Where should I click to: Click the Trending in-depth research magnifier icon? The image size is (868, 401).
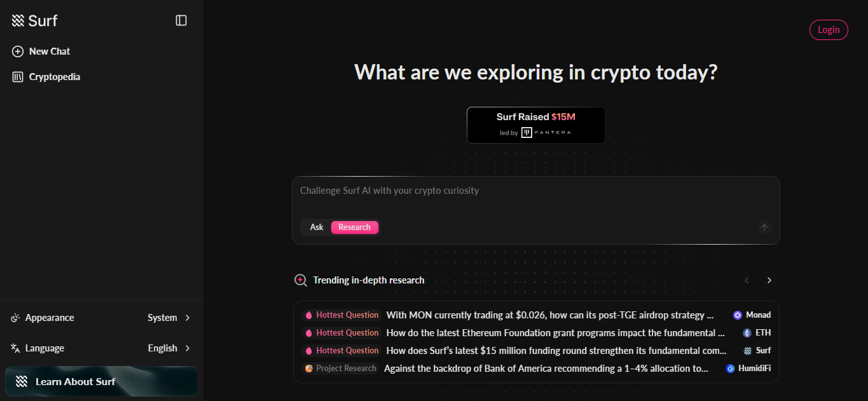pyautogui.click(x=301, y=280)
